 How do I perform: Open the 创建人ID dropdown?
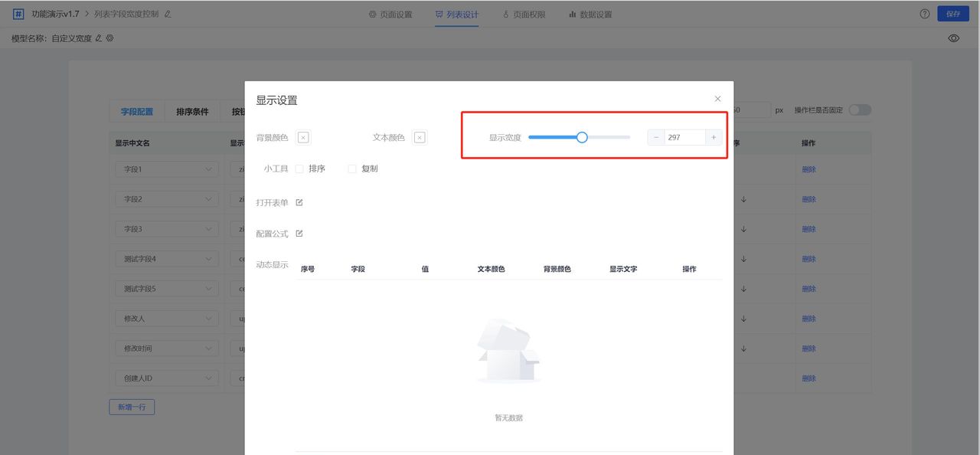click(x=166, y=378)
